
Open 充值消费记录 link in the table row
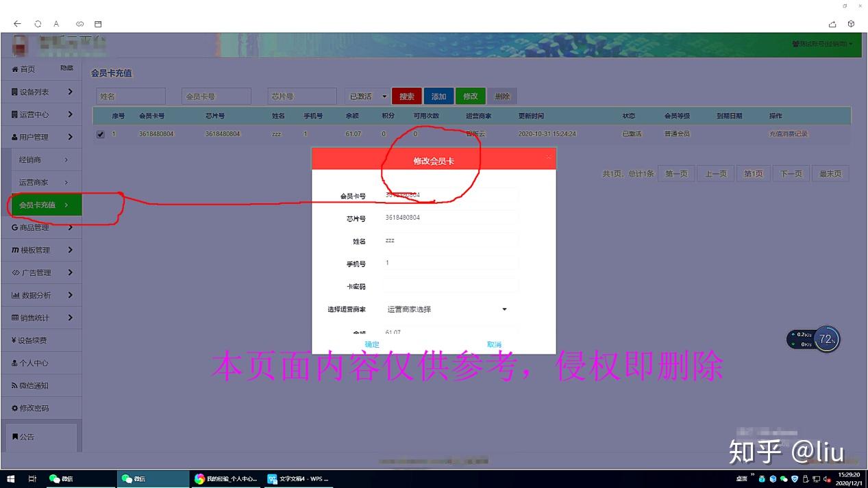(789, 134)
